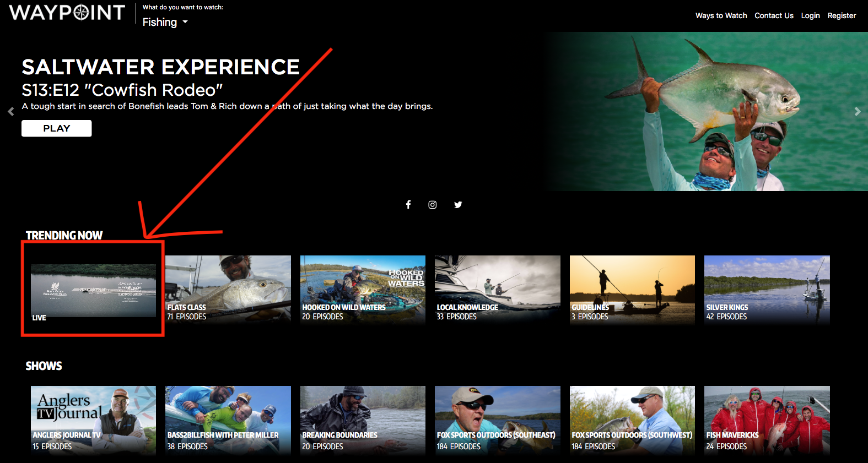Open Fish Mavericks show card
Screen dimensions: 868x463
pyautogui.click(x=767, y=421)
